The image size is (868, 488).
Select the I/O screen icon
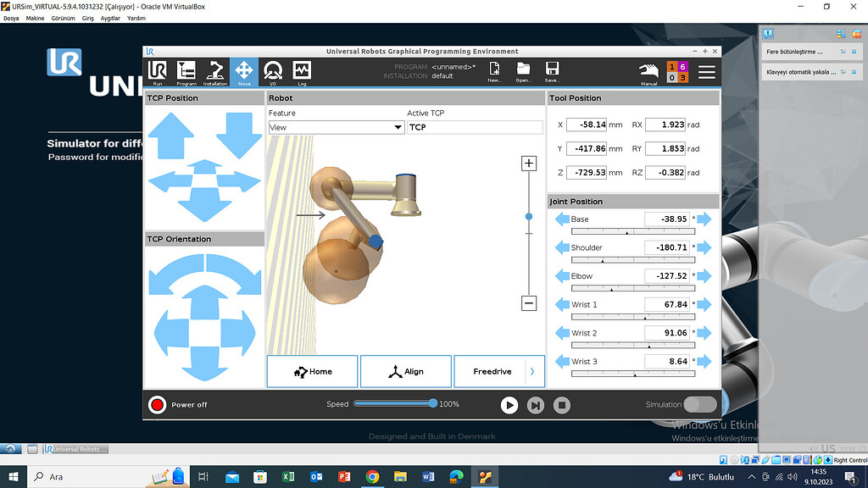pos(272,71)
